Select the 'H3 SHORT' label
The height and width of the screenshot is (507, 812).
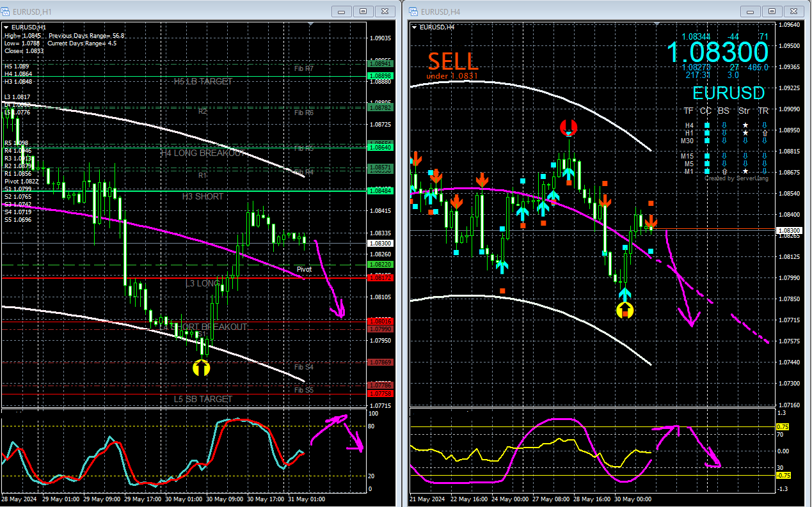pos(203,196)
